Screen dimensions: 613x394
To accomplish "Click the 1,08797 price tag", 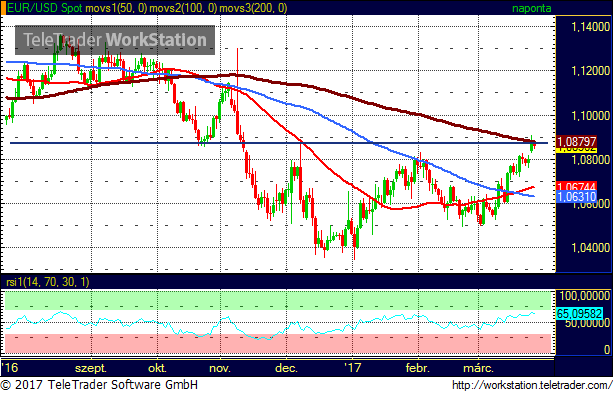I will 576,141.
